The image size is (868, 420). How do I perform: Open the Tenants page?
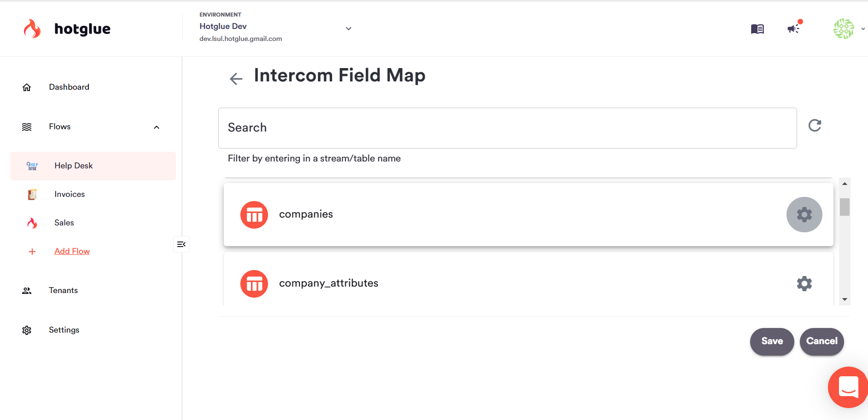(x=63, y=290)
